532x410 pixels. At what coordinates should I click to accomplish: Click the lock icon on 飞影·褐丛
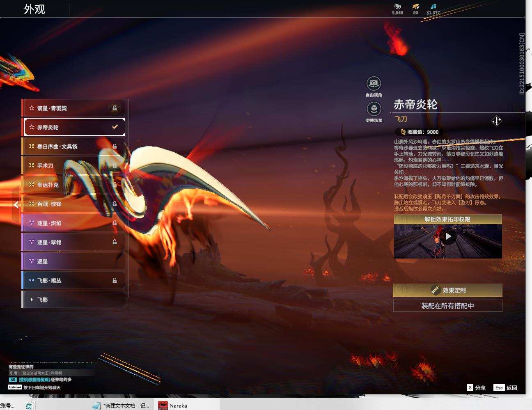[x=115, y=280]
